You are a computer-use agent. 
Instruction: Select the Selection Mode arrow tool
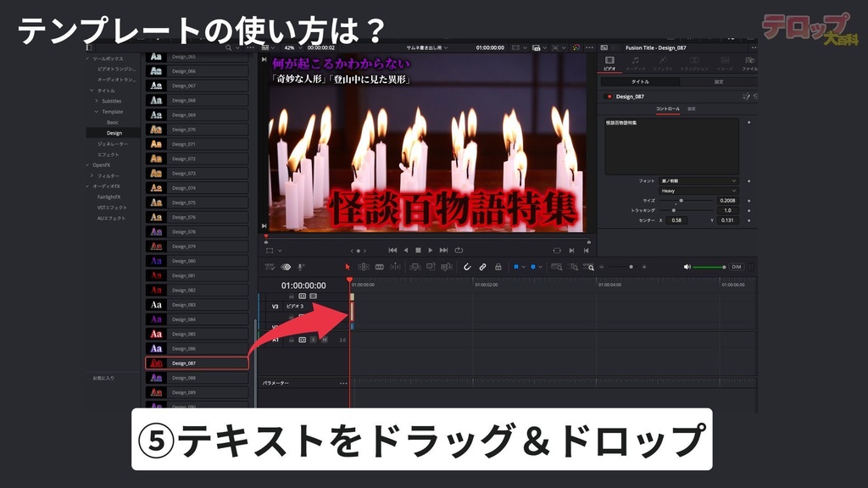tap(348, 267)
